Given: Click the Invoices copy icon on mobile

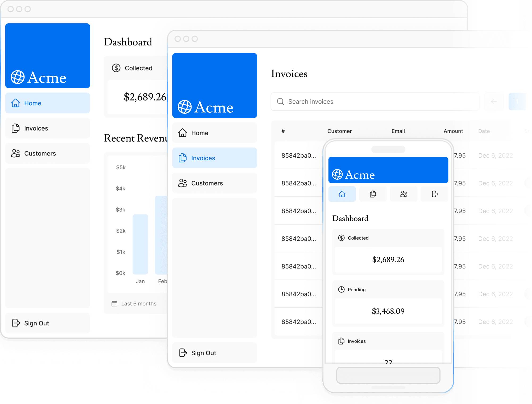Looking at the screenshot, I should 373,194.
